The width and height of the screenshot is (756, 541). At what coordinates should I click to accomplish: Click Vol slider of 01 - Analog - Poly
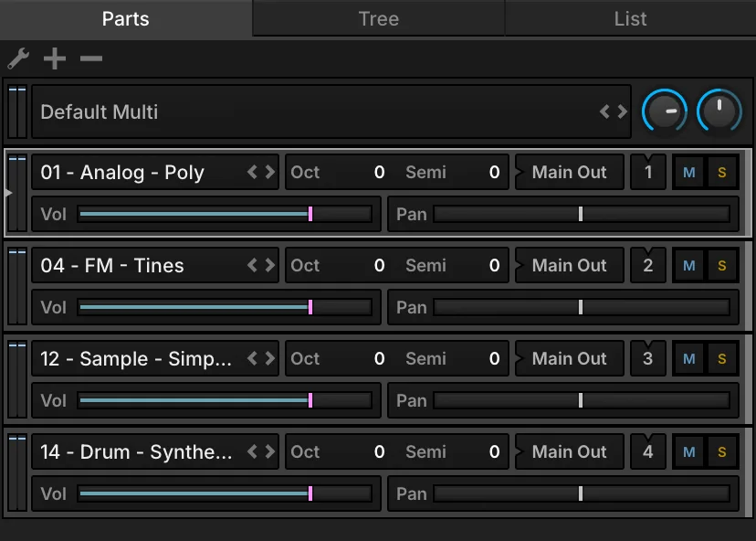(x=226, y=214)
